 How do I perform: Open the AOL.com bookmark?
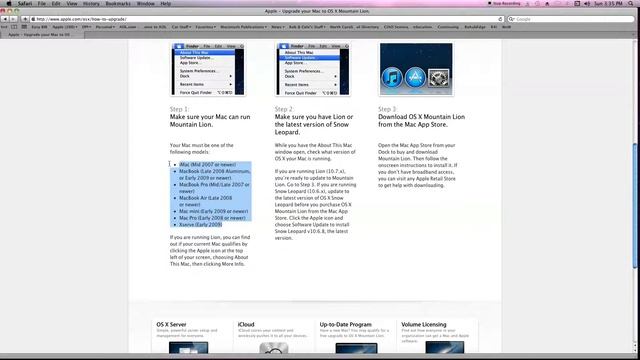click(x=128, y=27)
